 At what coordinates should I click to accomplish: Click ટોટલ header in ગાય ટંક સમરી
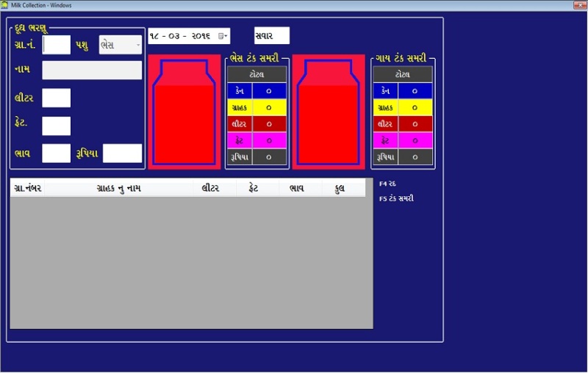click(x=403, y=74)
